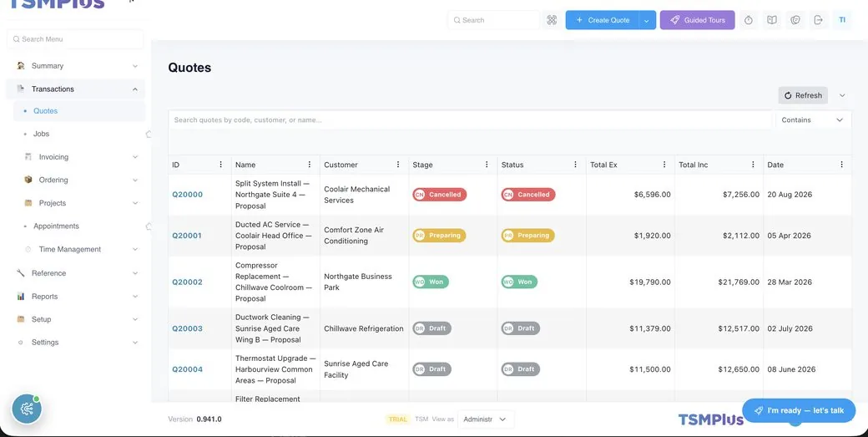Click the Chillwave Refrigeration customer cell
The image size is (868, 437).
(364, 328)
